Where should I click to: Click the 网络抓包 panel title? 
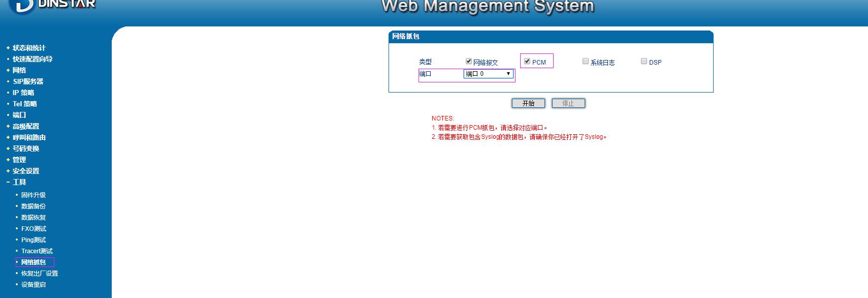(x=406, y=37)
